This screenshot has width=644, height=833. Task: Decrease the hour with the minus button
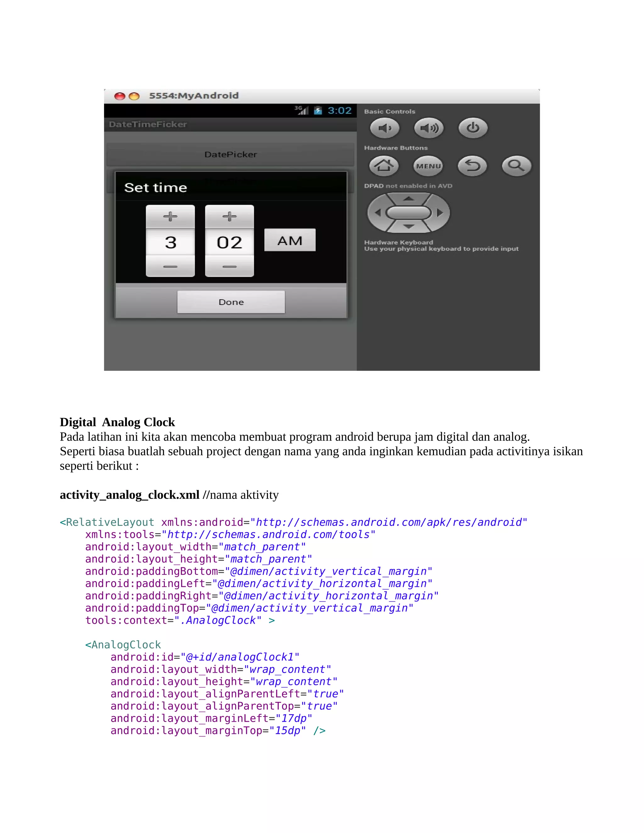click(170, 267)
